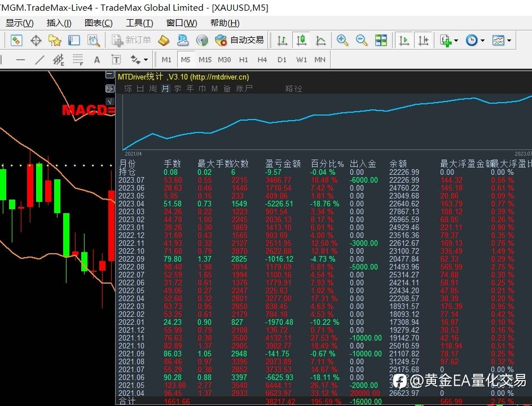Switch timeframe to H4
Screen dimensions: 532x406
(262, 60)
